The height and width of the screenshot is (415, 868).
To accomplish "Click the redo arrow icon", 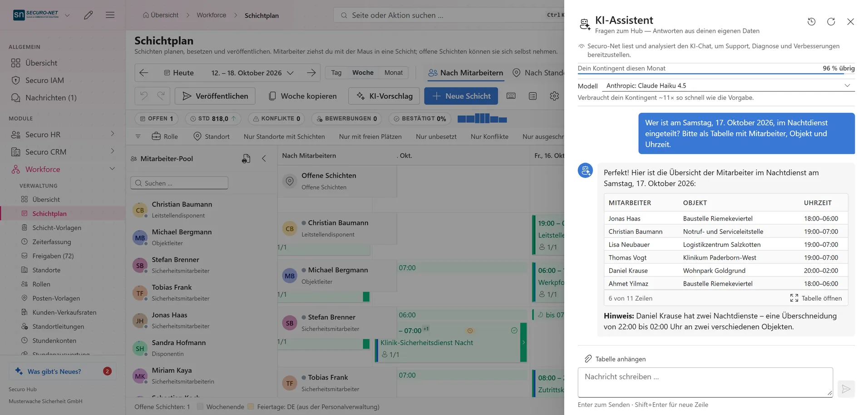I will (x=161, y=96).
